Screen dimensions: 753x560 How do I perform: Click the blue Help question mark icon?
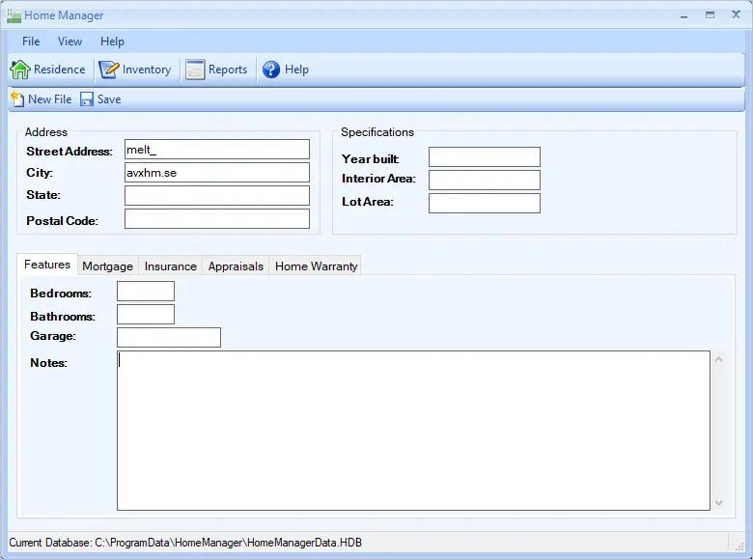[271, 70]
